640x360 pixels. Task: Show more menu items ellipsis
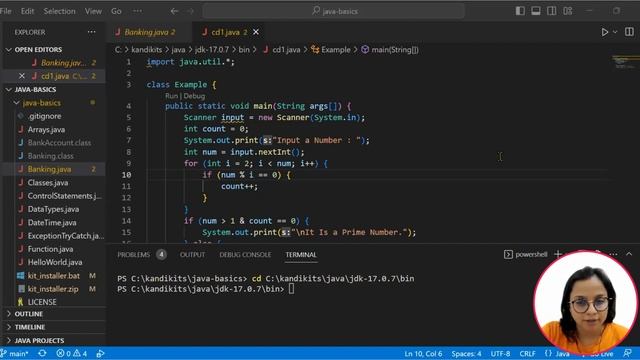click(x=138, y=11)
